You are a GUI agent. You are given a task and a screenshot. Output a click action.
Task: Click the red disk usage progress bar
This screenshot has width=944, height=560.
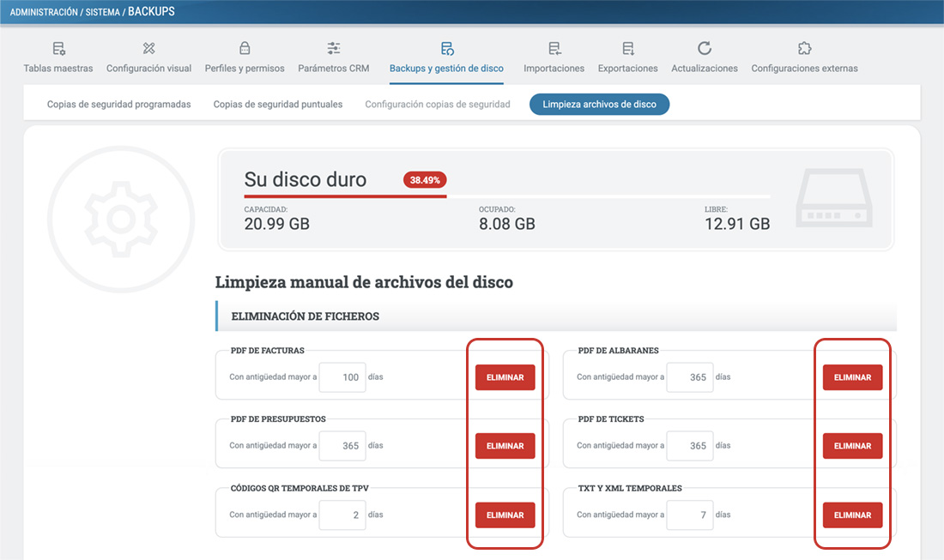[x=345, y=196]
